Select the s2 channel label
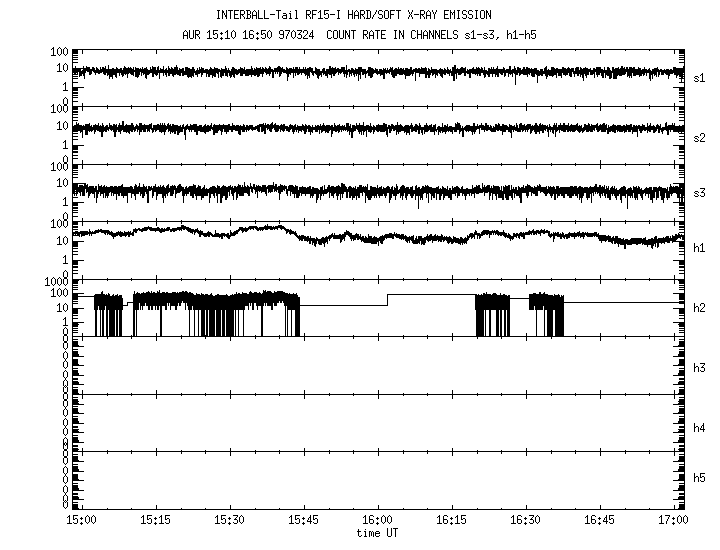The width and height of the screenshot is (720, 550). click(699, 137)
